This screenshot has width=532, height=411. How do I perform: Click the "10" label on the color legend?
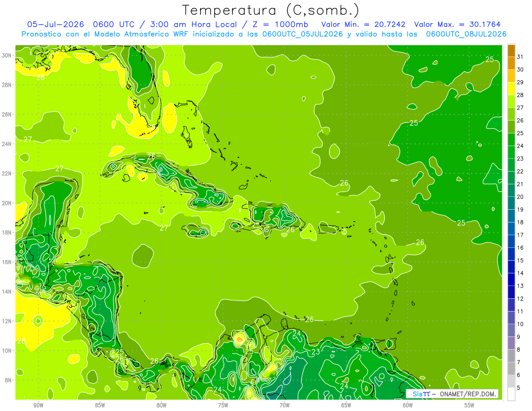click(x=520, y=324)
